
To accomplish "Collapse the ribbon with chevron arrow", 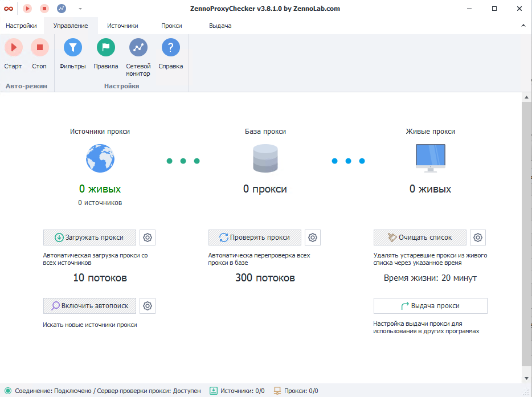I will pos(523,26).
